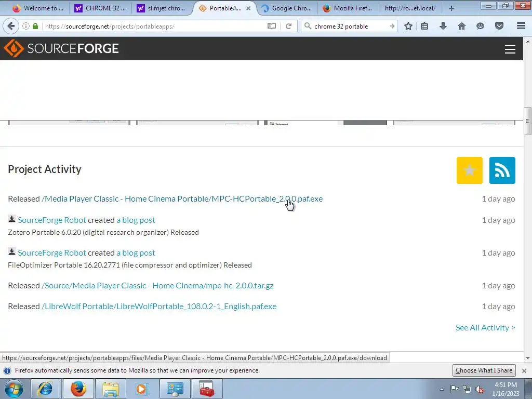Viewport: 532px width, 399px height.
Task: Click the Firefox taskbar icon
Action: 78,389
